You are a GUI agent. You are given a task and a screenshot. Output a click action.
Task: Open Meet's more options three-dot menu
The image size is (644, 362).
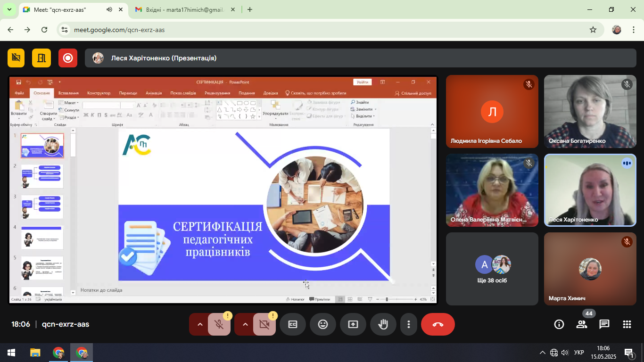(x=409, y=324)
